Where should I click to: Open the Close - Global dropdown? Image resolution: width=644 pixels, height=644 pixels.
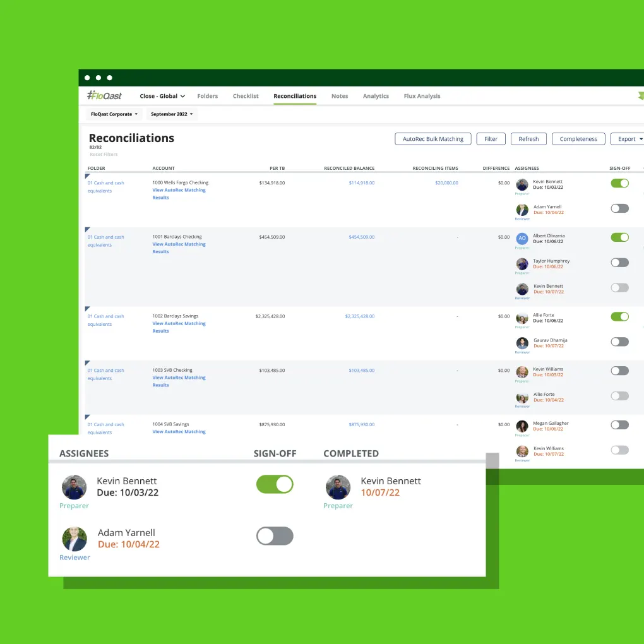click(x=162, y=96)
